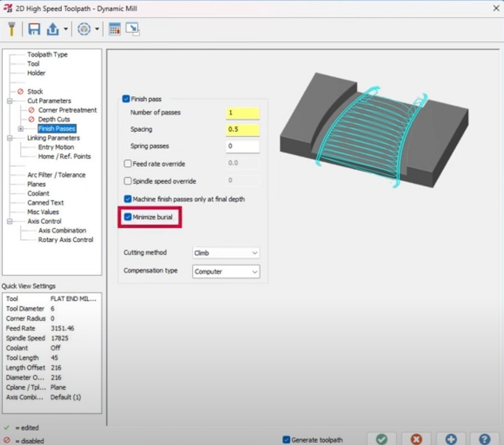The width and height of the screenshot is (504, 445).
Task: Open the Cutting method Climb dropdown
Action: click(x=226, y=253)
